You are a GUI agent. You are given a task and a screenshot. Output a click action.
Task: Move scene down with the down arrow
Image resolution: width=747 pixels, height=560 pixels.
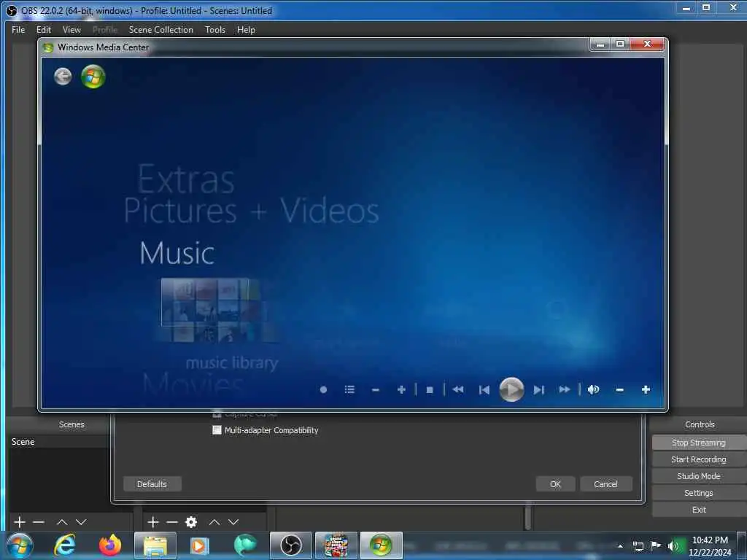pos(81,522)
